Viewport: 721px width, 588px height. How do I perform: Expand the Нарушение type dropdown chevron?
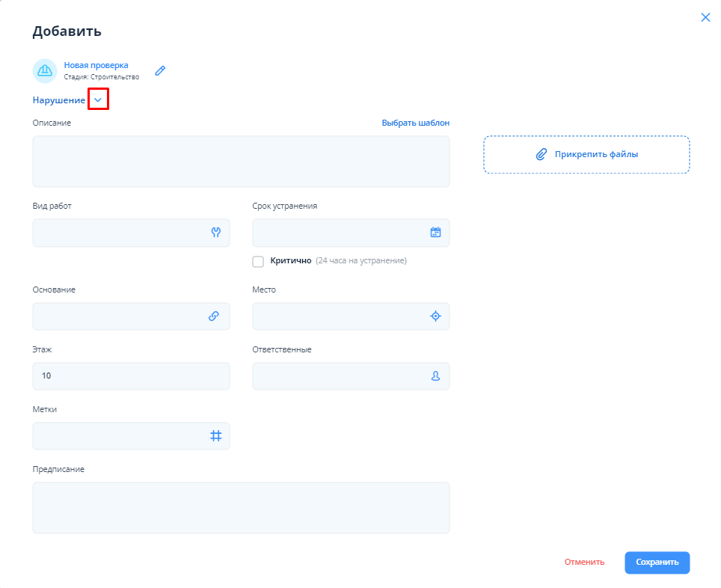98,99
